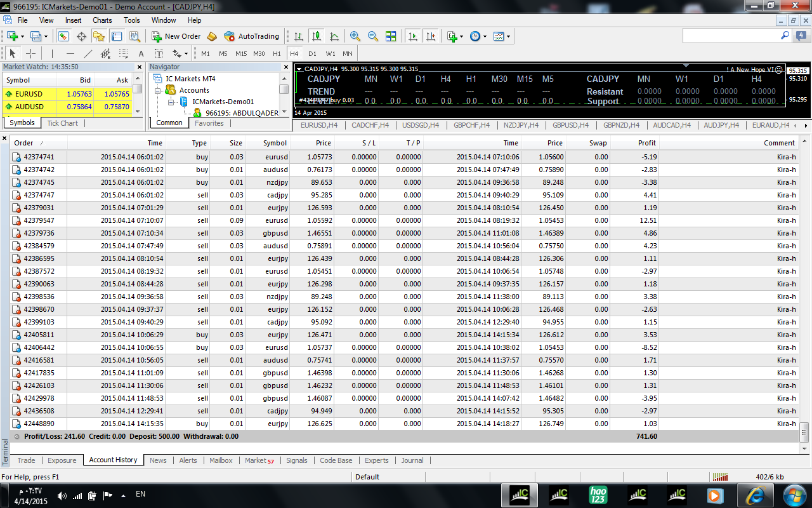
Task: Select the Text Label tool
Action: pos(159,54)
